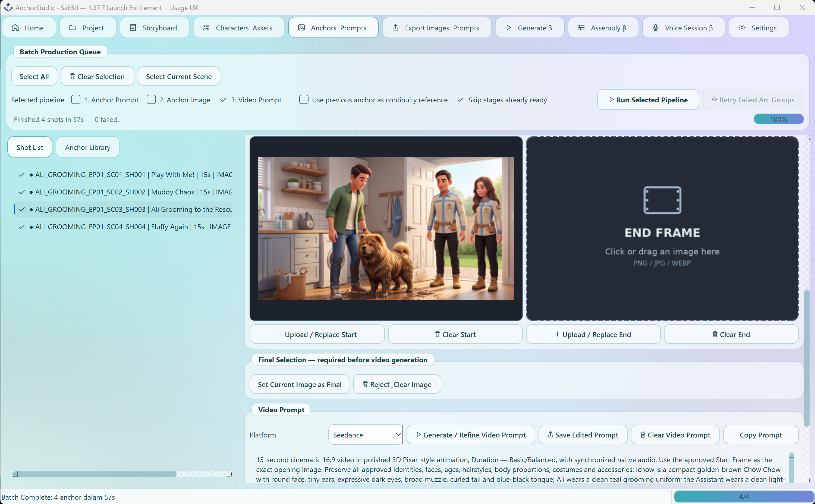Toggle checkmark for ALI_GROOMING_EP01_SC01_SH001 shot
815x504 pixels.
point(22,175)
